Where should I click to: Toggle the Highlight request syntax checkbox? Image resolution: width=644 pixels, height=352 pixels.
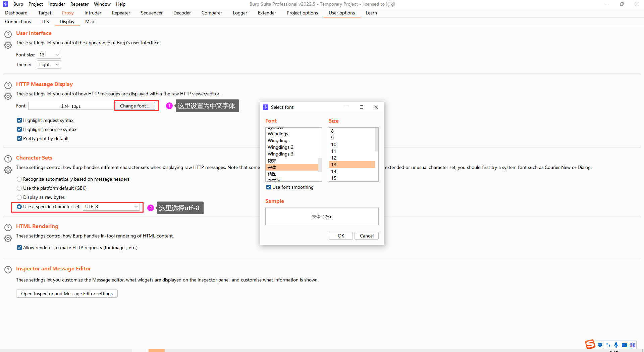pos(19,120)
